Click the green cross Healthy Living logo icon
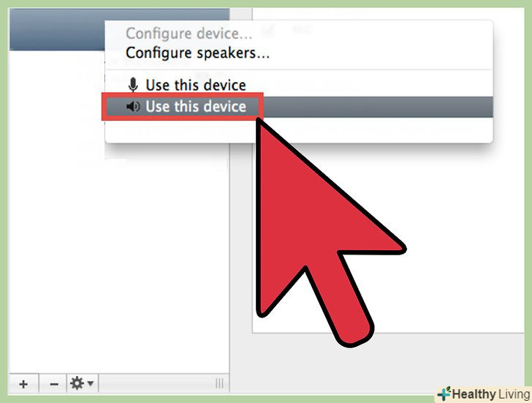 tap(444, 393)
